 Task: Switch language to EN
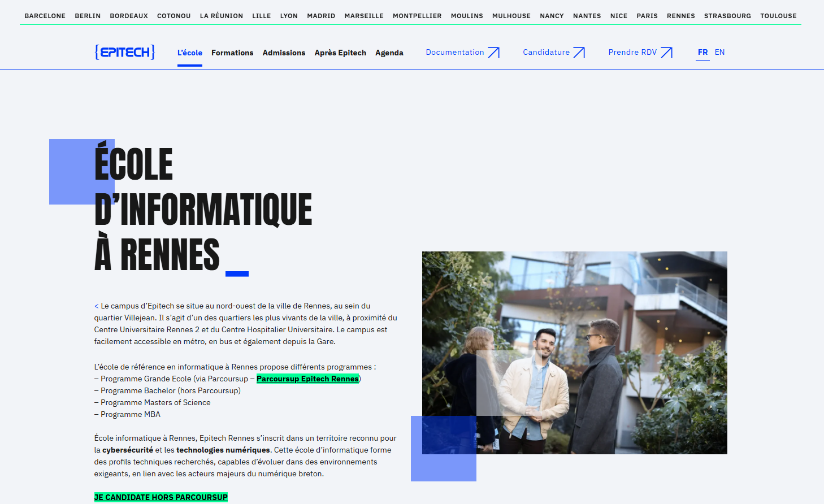click(720, 52)
